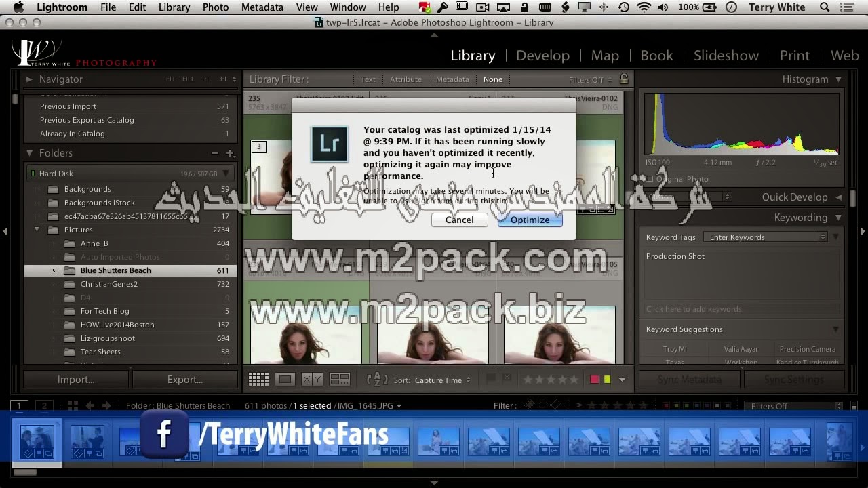This screenshot has width=868, height=488.
Task: Switch to Grid view icon in toolbar
Action: [x=258, y=380]
